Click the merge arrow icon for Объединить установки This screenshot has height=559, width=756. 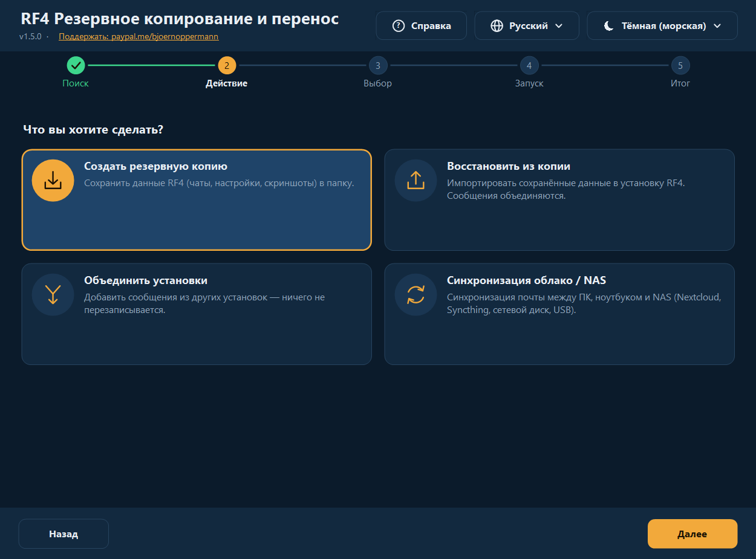[x=53, y=294]
